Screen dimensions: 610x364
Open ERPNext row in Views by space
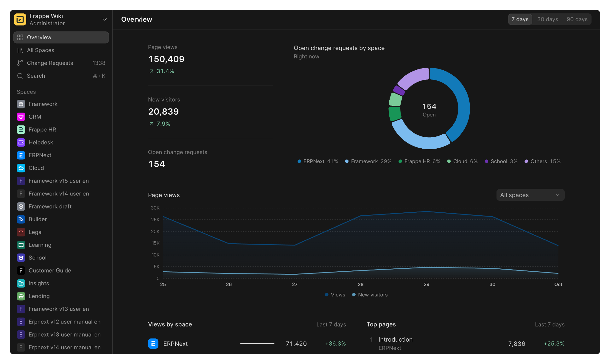[247, 344]
